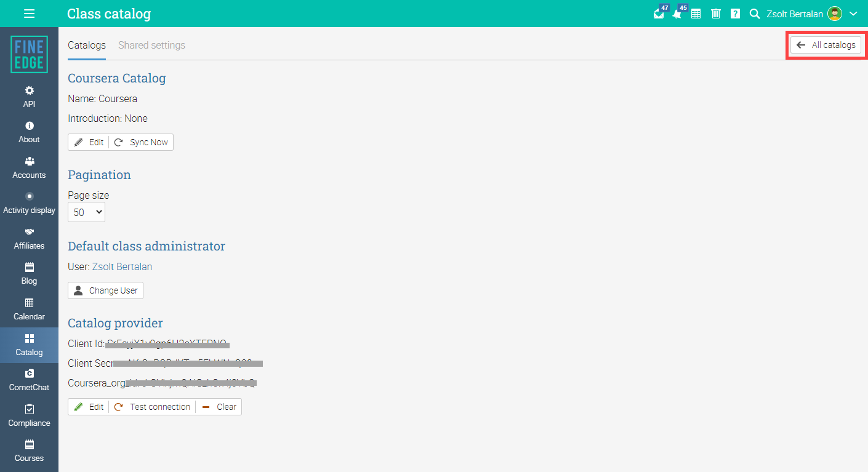Click the Catalog provider heading
The image size is (868, 472).
point(115,323)
